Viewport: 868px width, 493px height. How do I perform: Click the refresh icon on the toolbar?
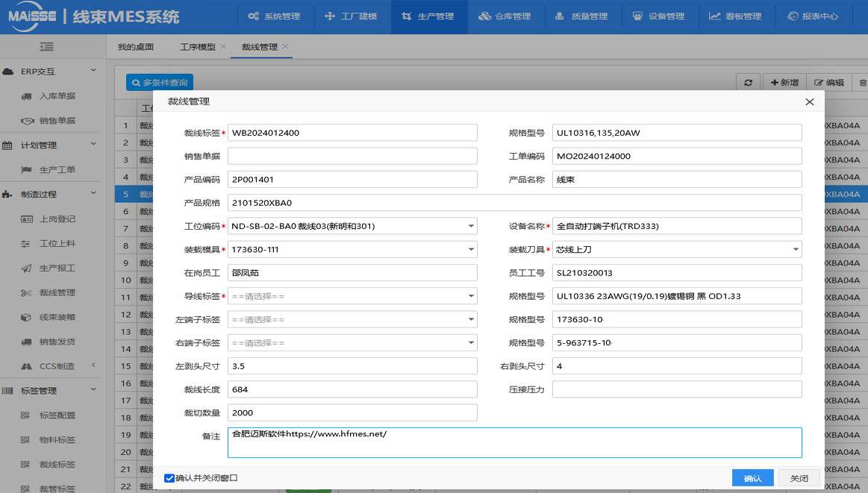[x=748, y=83]
